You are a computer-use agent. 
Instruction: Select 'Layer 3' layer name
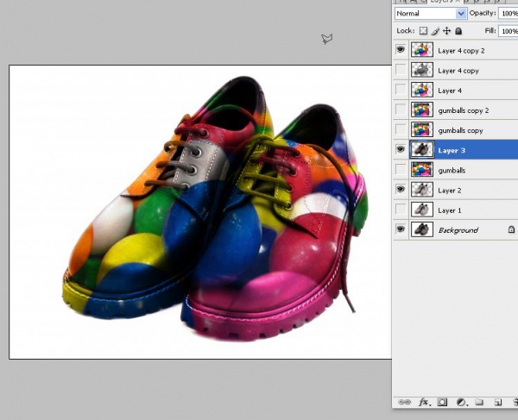(x=452, y=150)
